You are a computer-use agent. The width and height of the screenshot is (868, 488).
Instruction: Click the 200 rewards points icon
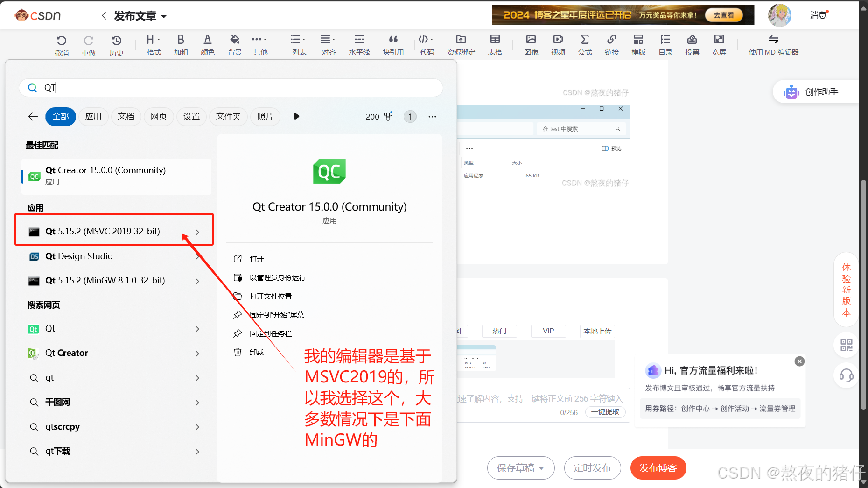click(388, 116)
